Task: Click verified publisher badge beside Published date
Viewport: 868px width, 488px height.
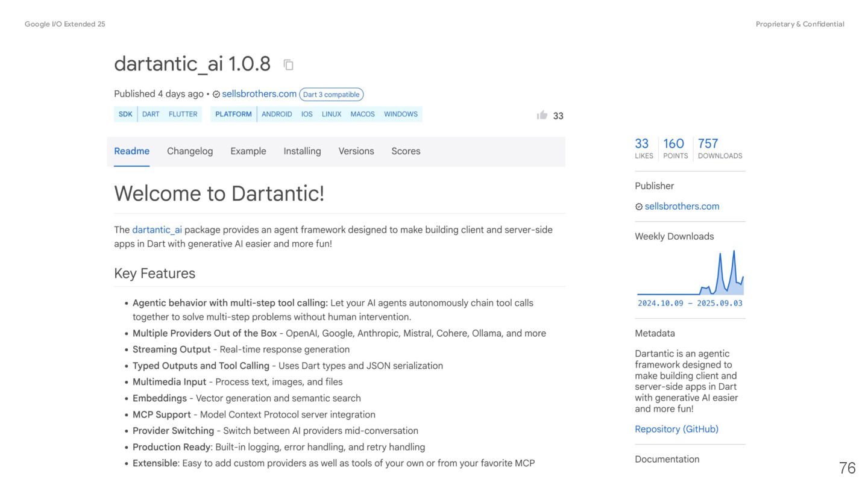Action: 216,95
